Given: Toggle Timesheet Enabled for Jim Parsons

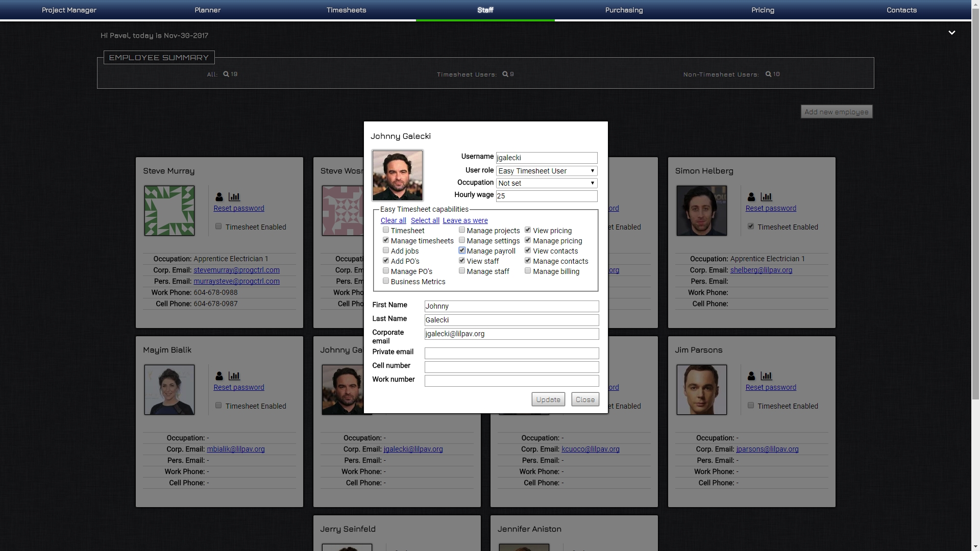Looking at the screenshot, I should tap(751, 406).
